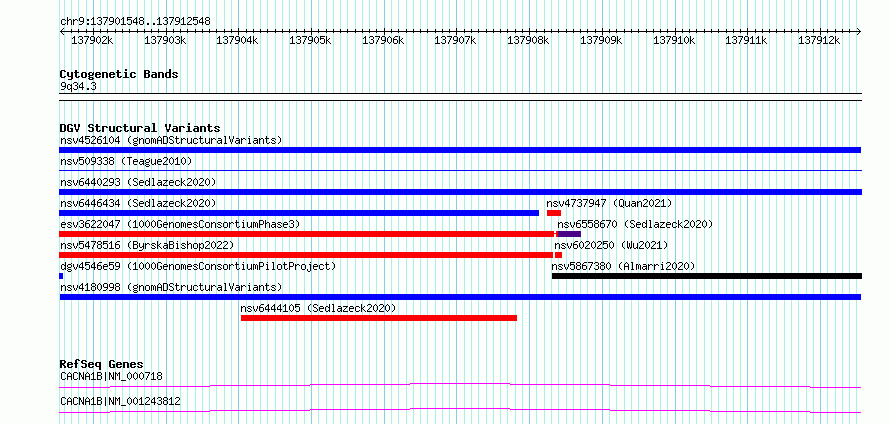Click the 137909k ruler position
Image resolution: width=890 pixels, height=424 pixels.
(602, 40)
